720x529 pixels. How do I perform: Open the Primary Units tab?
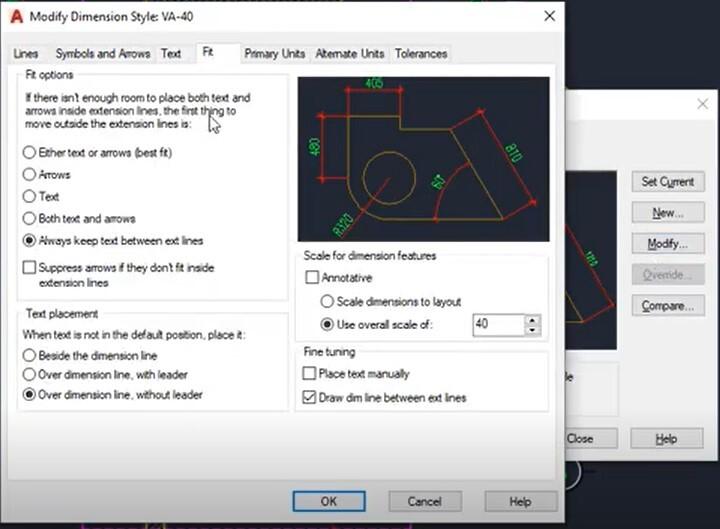(275, 54)
